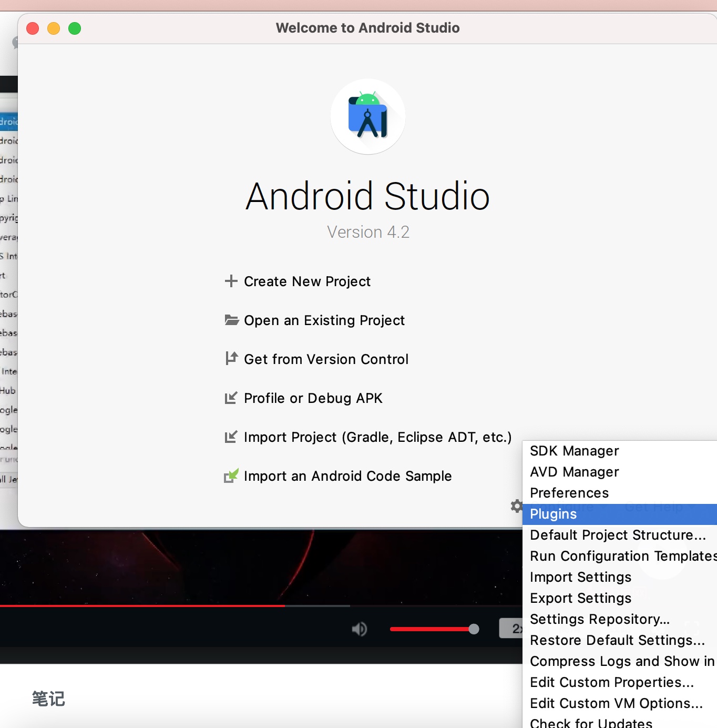Open SDK Manager from the menu
The width and height of the screenshot is (717, 728).
[x=574, y=451]
